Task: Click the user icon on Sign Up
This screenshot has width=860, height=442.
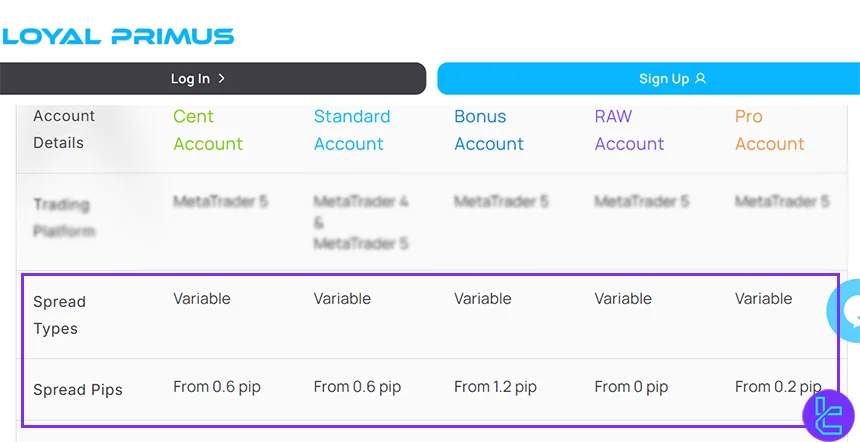Action: pyautogui.click(x=700, y=79)
